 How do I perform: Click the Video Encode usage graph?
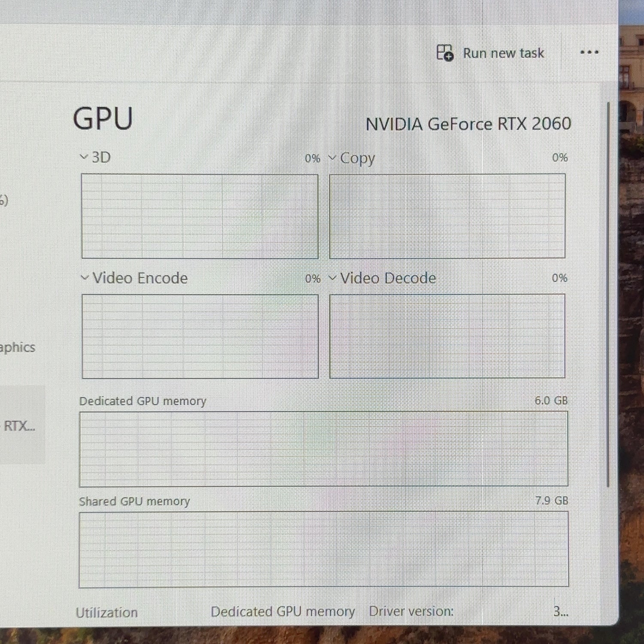pyautogui.click(x=200, y=336)
